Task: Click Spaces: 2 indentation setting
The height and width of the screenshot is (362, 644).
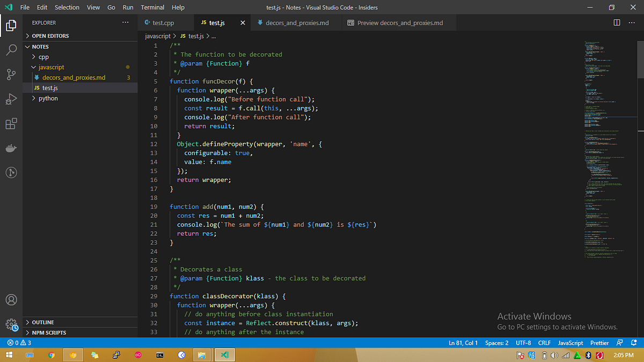Action: click(x=496, y=343)
